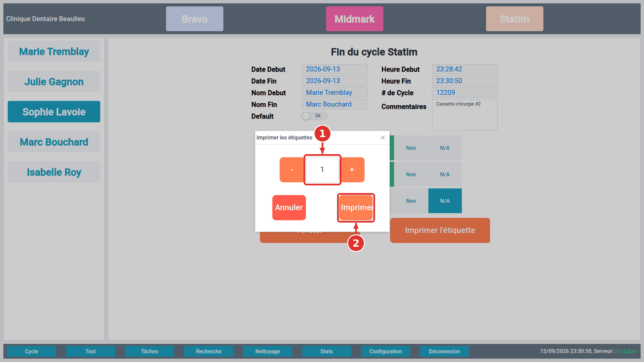Choose user Sophie Lavoie
Image resolution: width=644 pixels, height=362 pixels.
54,112
